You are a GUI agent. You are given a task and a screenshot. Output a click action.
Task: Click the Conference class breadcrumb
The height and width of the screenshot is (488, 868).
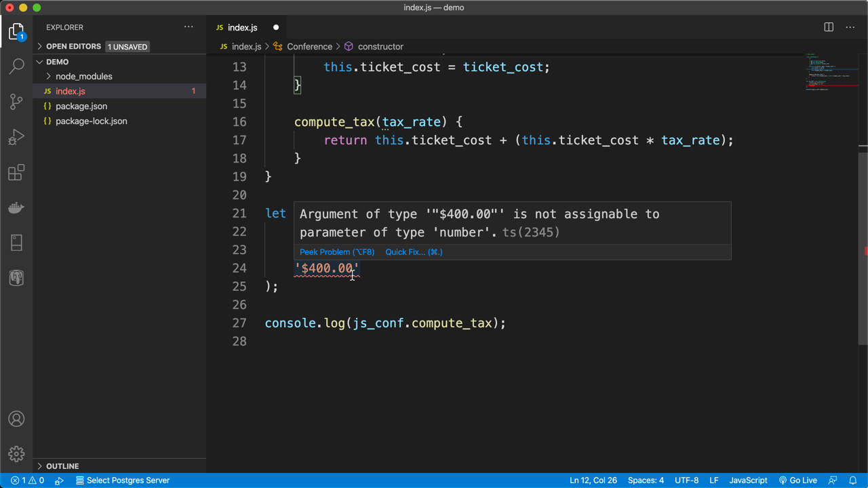coord(302,47)
